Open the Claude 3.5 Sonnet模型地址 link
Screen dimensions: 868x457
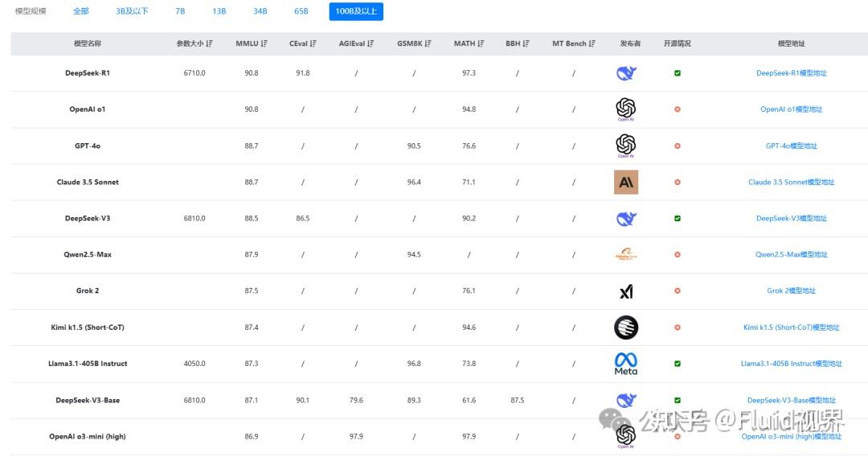(791, 182)
